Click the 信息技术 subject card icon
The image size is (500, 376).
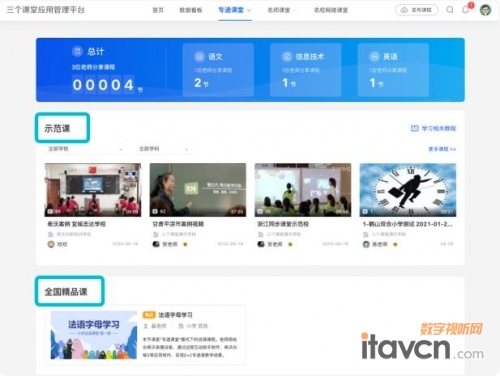[x=286, y=57]
